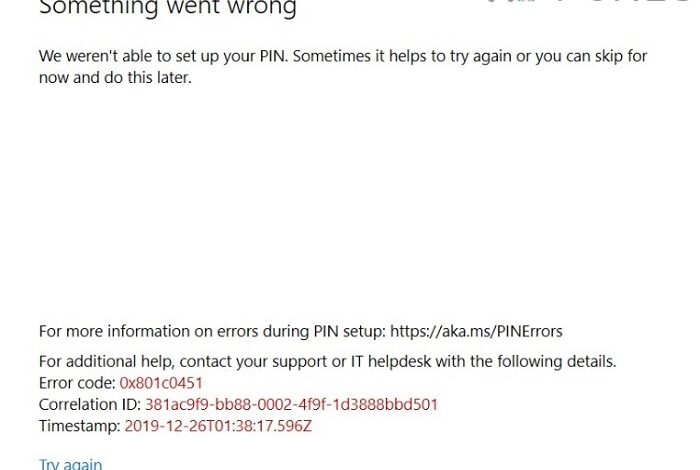Select the red timestamp 2019-12-26T01:38:17.596Z
Image resolution: width=700 pixels, height=470 pixels.
[x=218, y=426]
